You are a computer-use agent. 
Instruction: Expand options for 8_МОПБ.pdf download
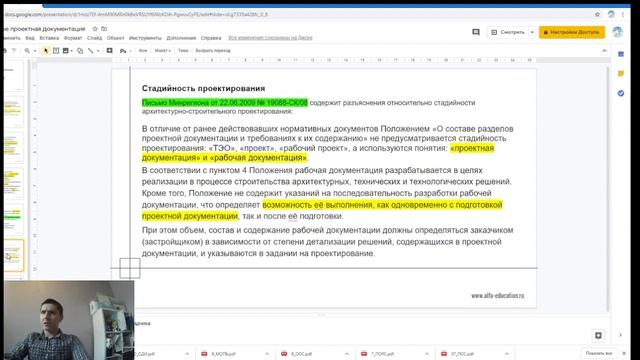267,354
